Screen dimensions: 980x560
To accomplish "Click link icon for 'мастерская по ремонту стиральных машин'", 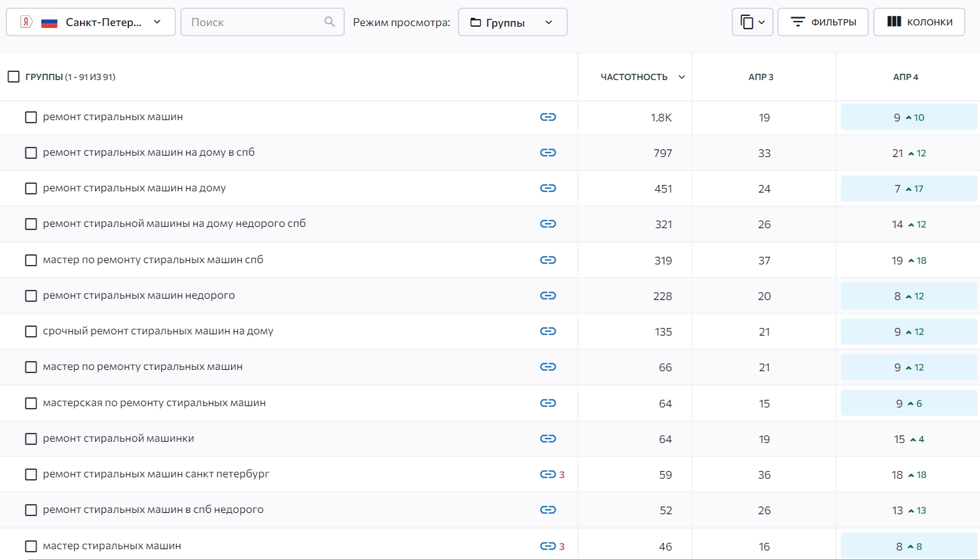I will point(547,403).
